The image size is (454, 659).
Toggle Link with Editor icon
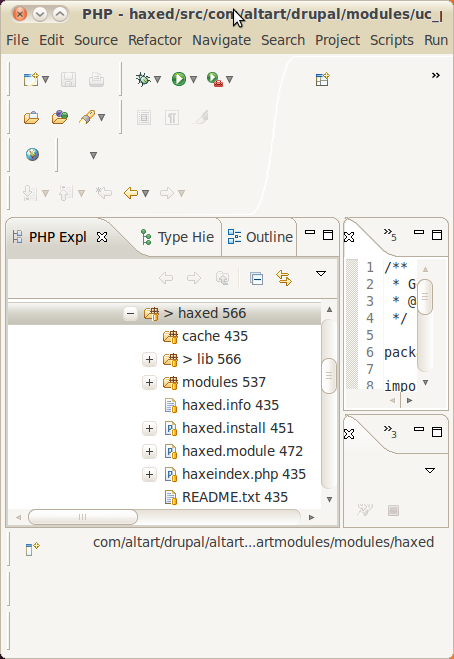284,278
